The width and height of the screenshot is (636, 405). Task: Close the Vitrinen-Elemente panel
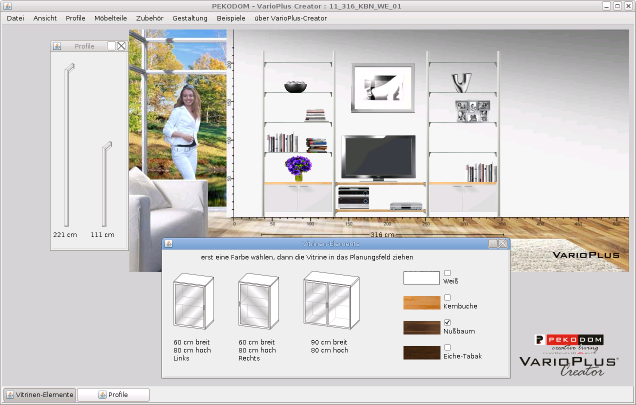pyautogui.click(x=503, y=243)
